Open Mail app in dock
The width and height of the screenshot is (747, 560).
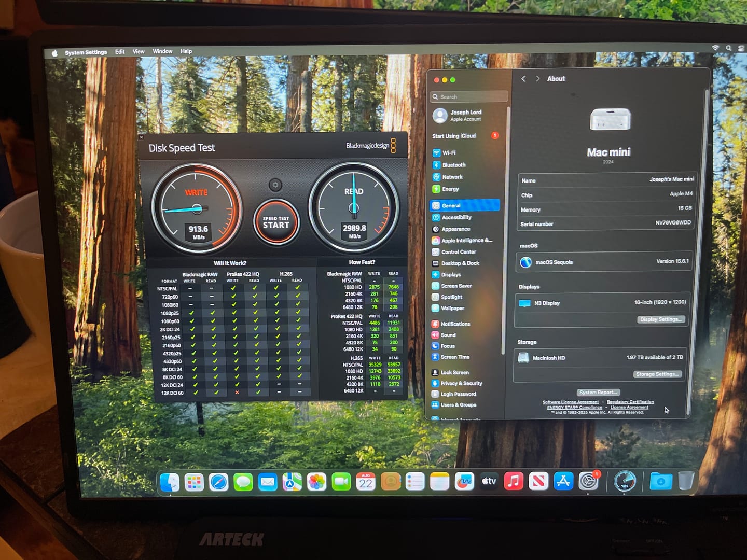[268, 482]
